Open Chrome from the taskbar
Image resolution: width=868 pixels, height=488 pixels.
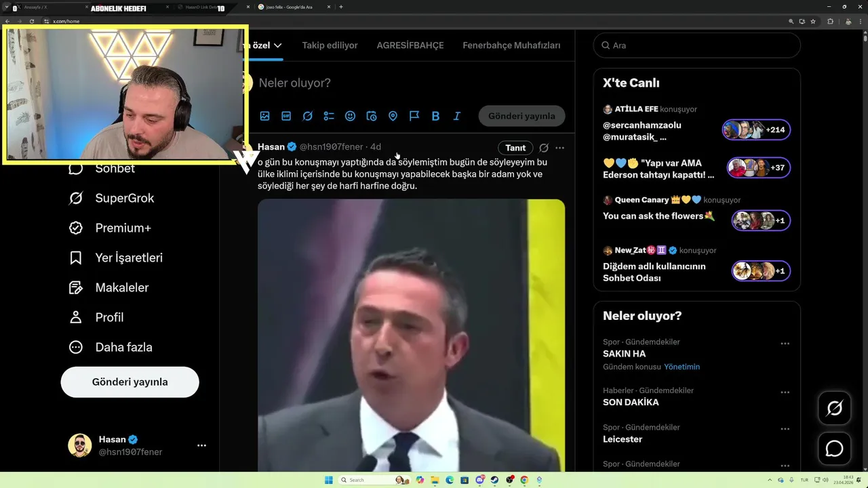coord(524,480)
